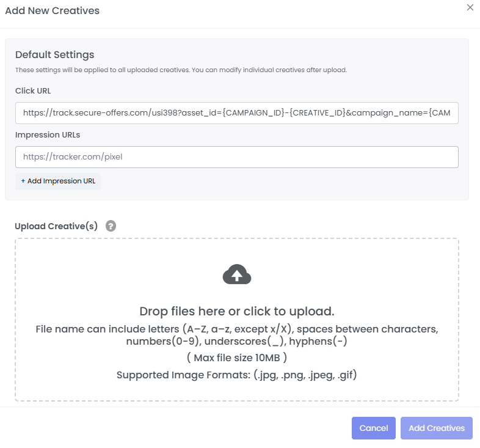Focus the Impression URLs tracker pixel field
Image resolution: width=480 pixels, height=448 pixels.
(237, 157)
